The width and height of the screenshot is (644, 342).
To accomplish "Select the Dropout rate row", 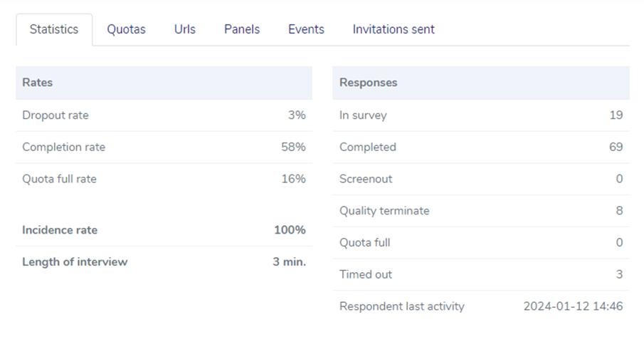I will pos(164,115).
